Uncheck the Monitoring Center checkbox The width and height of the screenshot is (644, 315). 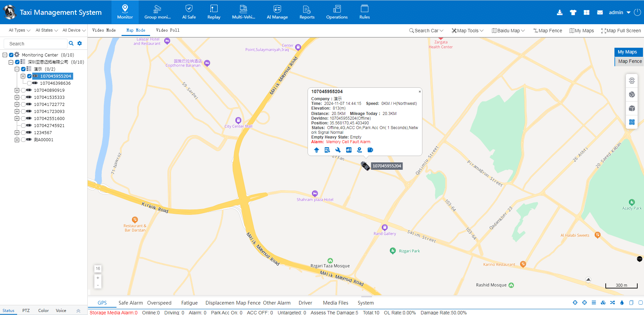click(x=11, y=55)
